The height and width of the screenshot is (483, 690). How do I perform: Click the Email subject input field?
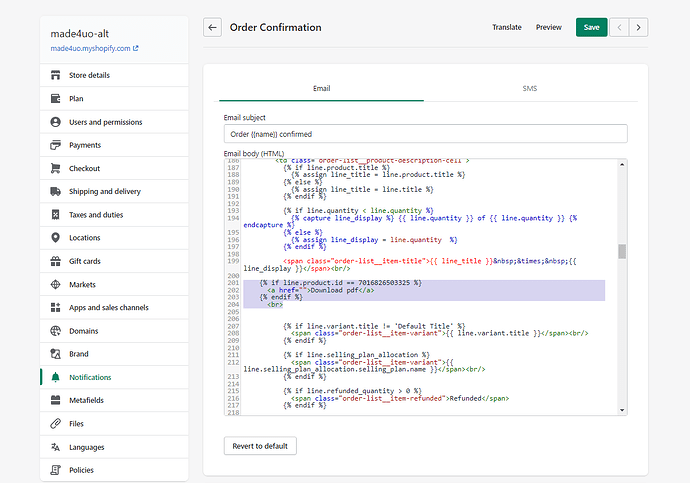pyautogui.click(x=425, y=134)
